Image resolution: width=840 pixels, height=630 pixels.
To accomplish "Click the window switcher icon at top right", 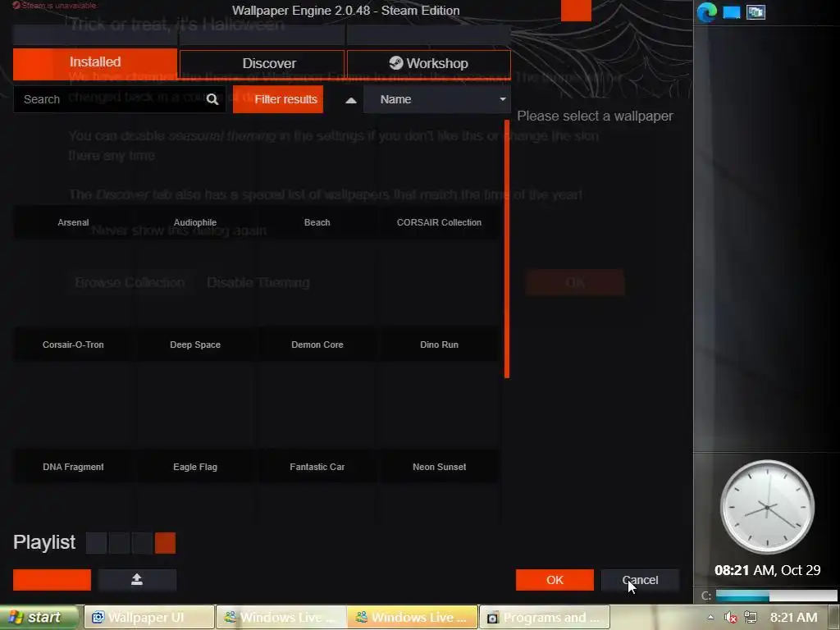I will point(756,11).
